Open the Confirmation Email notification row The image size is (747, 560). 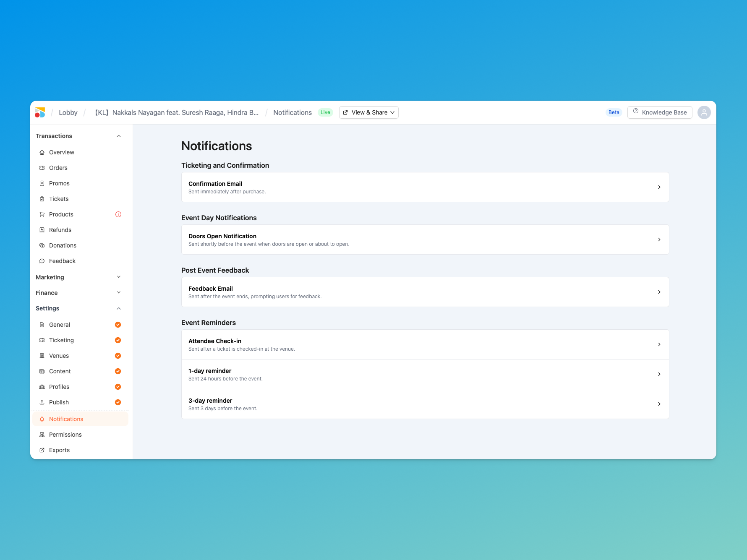click(425, 187)
